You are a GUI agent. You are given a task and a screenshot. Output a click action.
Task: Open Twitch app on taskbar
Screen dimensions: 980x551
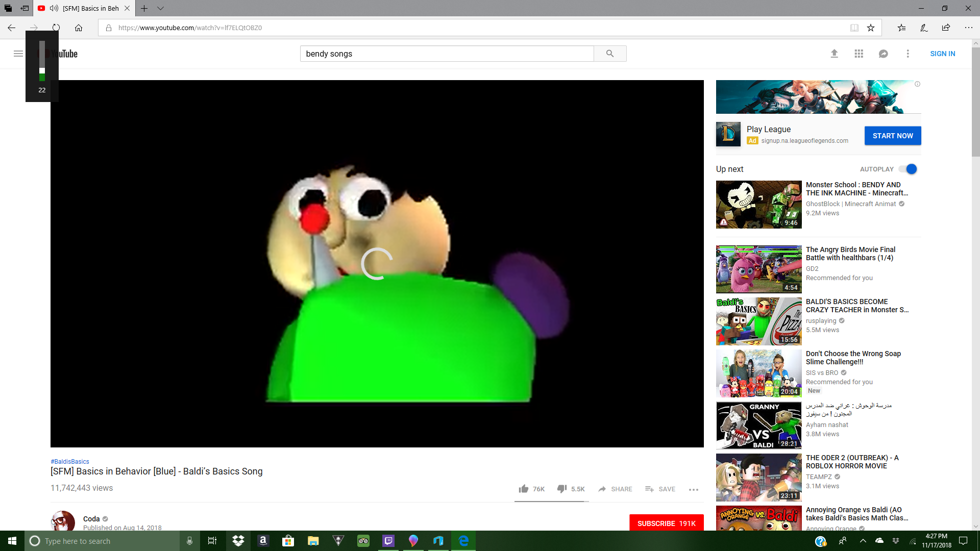pyautogui.click(x=388, y=541)
